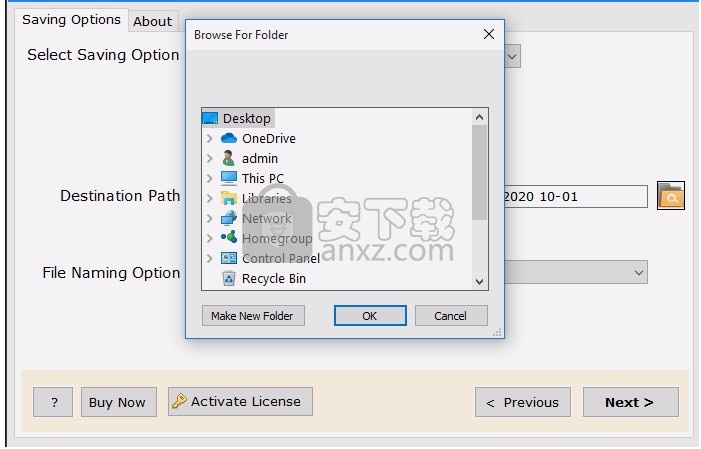
Task: Confirm folder selection with OK
Action: tap(370, 316)
